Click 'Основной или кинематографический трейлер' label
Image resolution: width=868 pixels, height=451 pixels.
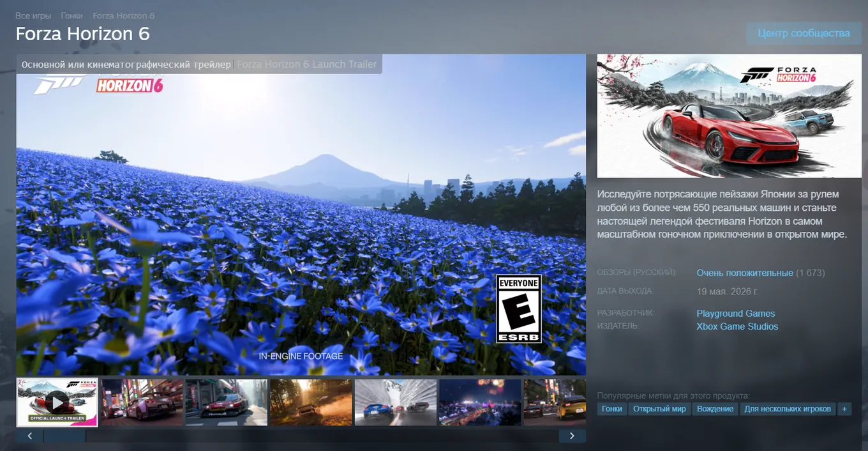point(126,65)
